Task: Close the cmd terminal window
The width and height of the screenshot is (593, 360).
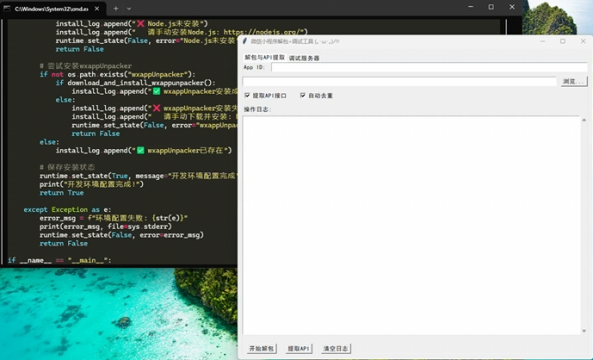Action: (512, 7)
